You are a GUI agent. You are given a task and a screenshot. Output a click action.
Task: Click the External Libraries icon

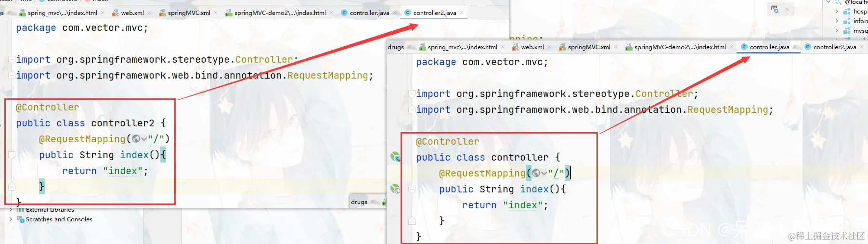pyautogui.click(x=21, y=210)
